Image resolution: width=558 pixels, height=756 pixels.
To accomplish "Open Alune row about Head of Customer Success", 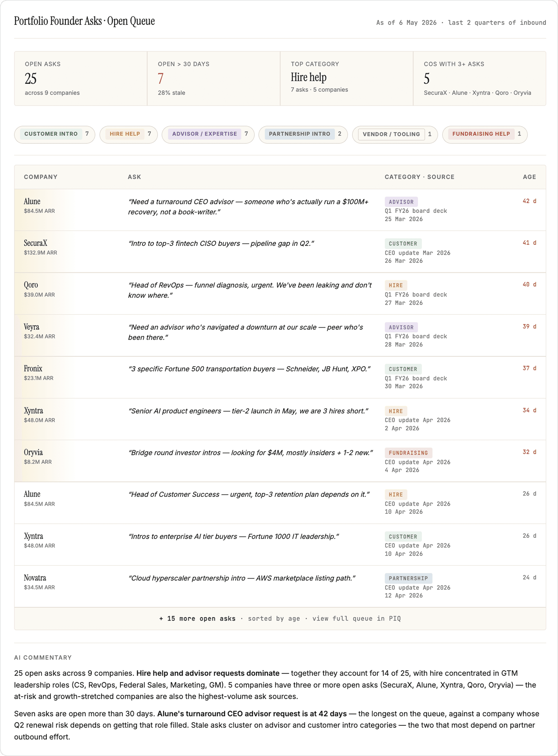I will coord(280,503).
